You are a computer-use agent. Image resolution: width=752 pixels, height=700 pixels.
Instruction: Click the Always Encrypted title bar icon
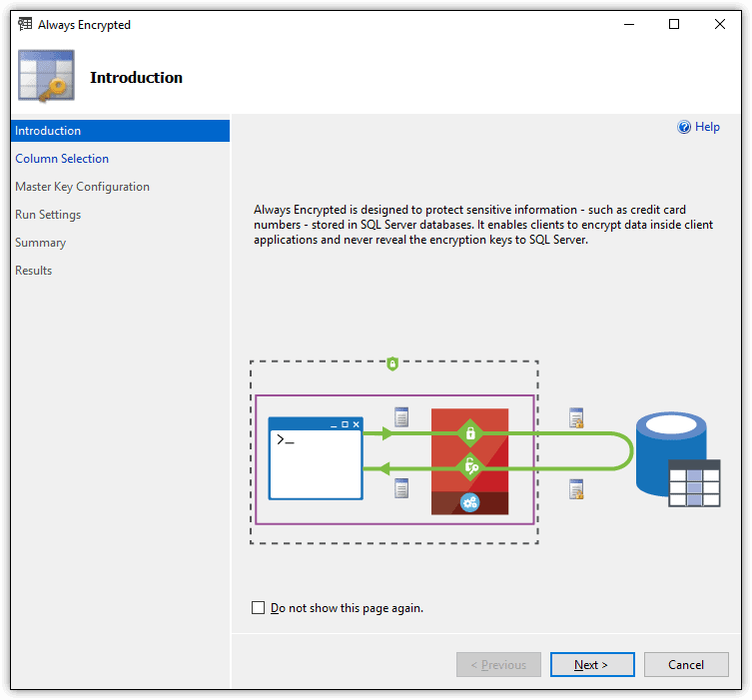(25, 24)
